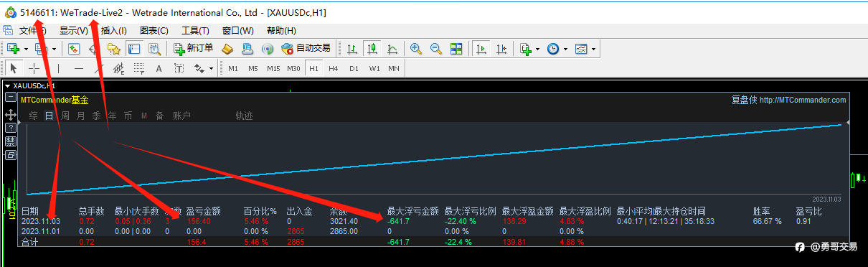The image size is (868, 267).
Task: Toggle auto scroll chart icon
Action: point(481,49)
